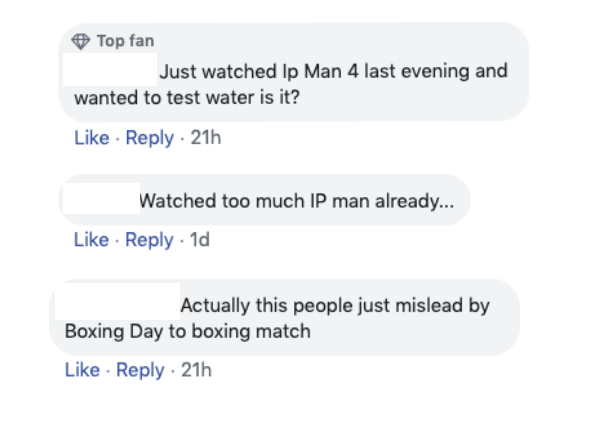This screenshot has height=428, width=600.
Task: Click the "Top fan" badge label
Action: point(125,41)
